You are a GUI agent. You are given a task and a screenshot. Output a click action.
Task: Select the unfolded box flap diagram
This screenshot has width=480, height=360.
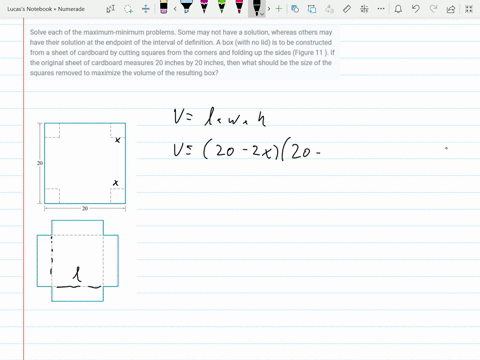click(x=78, y=261)
